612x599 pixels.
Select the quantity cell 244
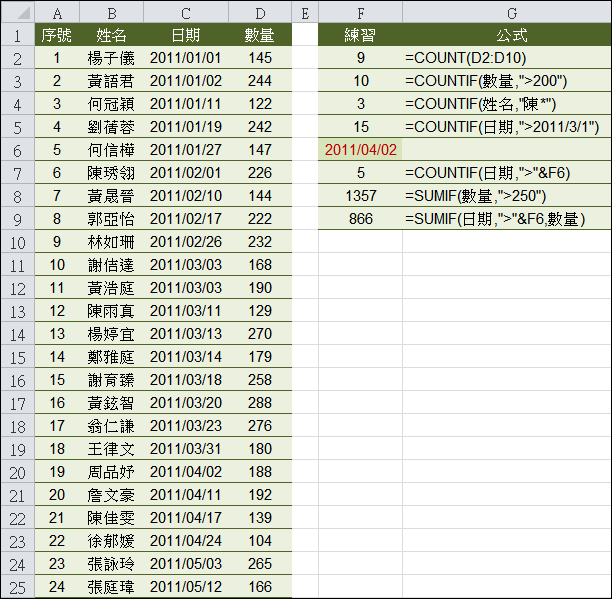point(260,81)
